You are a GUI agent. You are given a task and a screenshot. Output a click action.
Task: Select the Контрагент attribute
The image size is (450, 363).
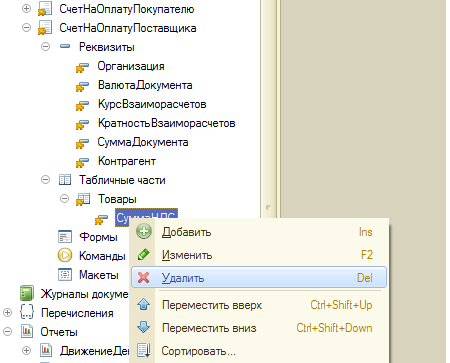(127, 161)
